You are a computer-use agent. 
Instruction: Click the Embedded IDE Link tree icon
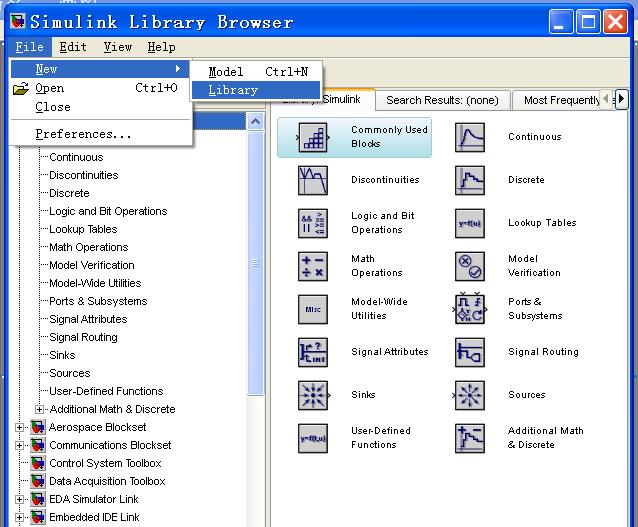pyautogui.click(x=38, y=517)
